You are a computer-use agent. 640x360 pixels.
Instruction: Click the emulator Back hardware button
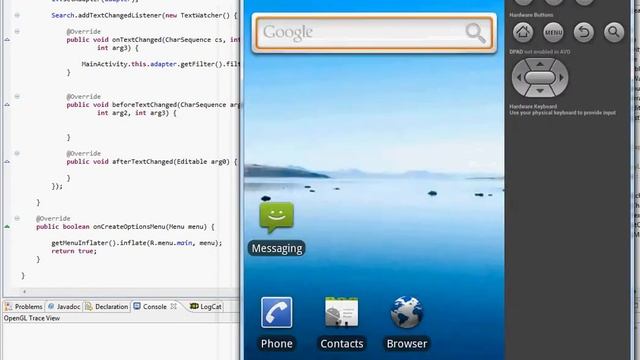point(584,32)
